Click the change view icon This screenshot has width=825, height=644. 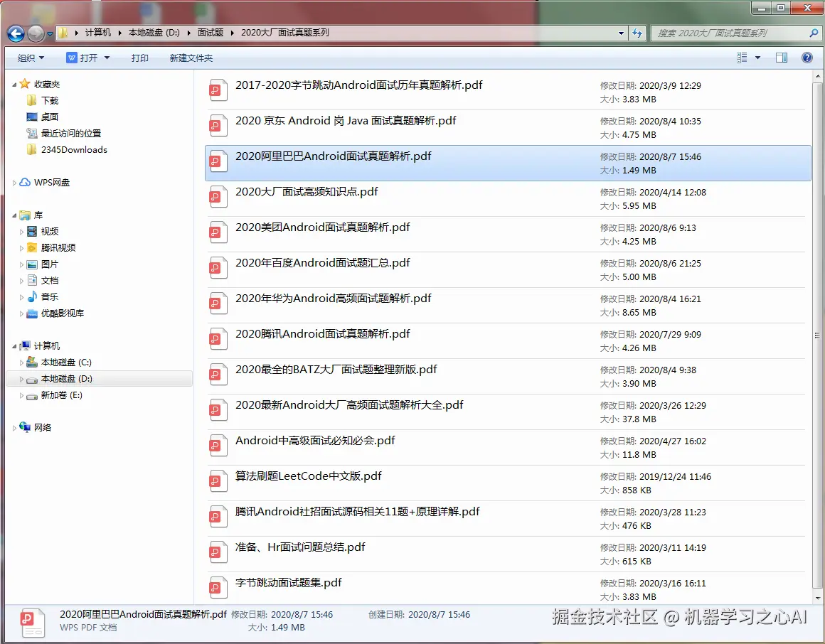coord(742,58)
